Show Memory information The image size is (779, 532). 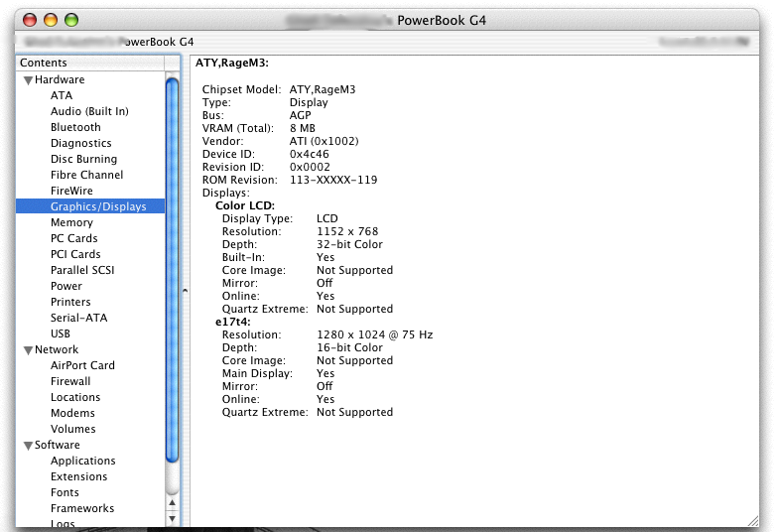(x=71, y=222)
